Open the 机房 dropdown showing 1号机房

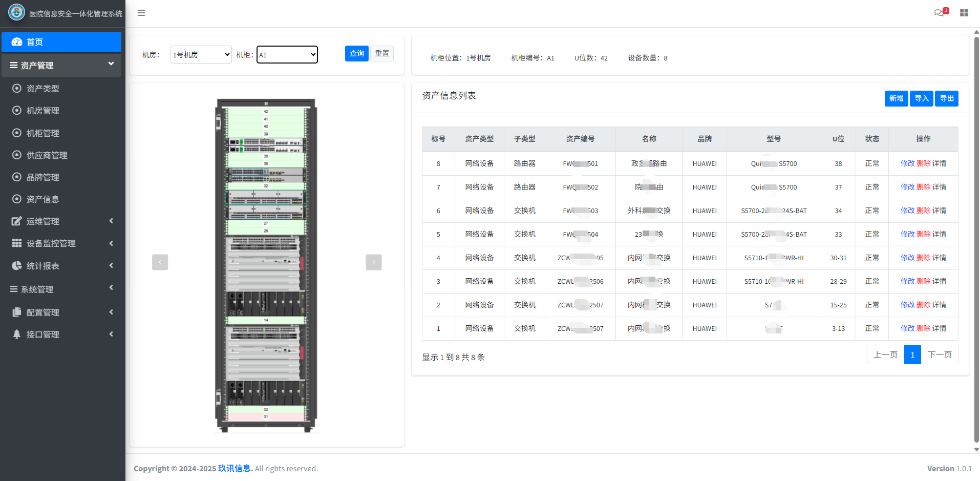(x=201, y=55)
